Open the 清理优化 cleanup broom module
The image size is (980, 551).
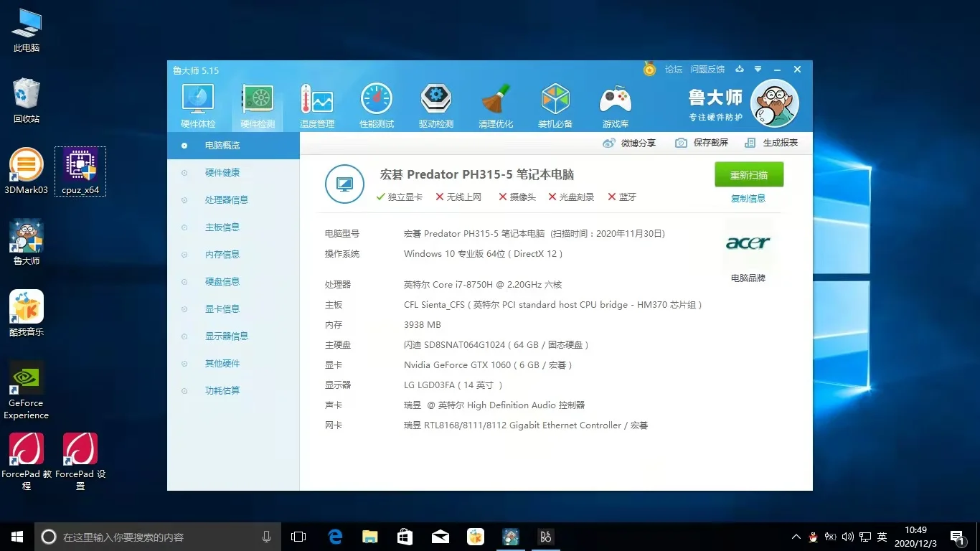[496, 106]
